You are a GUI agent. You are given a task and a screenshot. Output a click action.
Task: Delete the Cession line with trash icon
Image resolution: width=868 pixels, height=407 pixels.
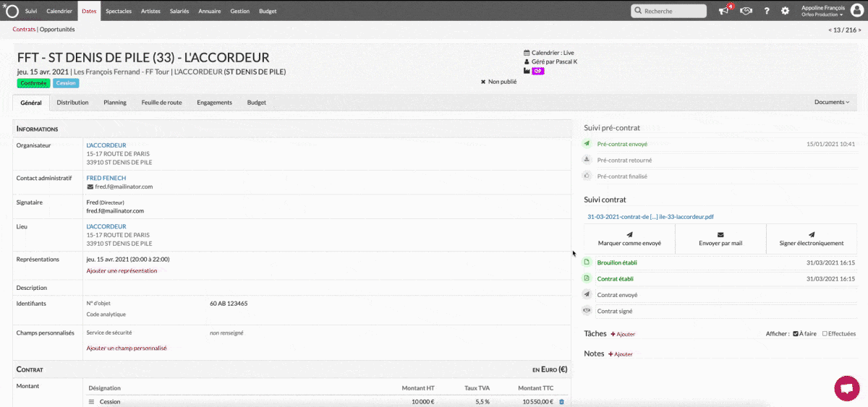point(561,402)
